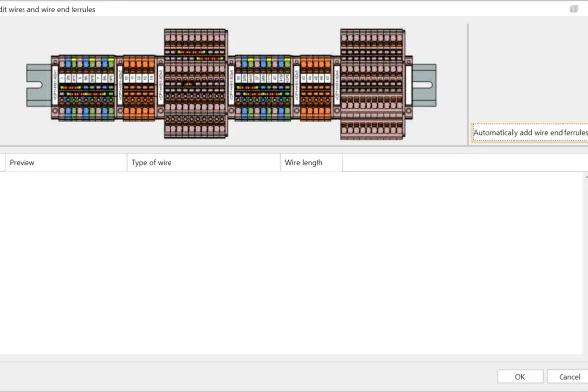This screenshot has height=392, width=588.
Task: Click the empty header area right of Wire length
Action: (461, 162)
